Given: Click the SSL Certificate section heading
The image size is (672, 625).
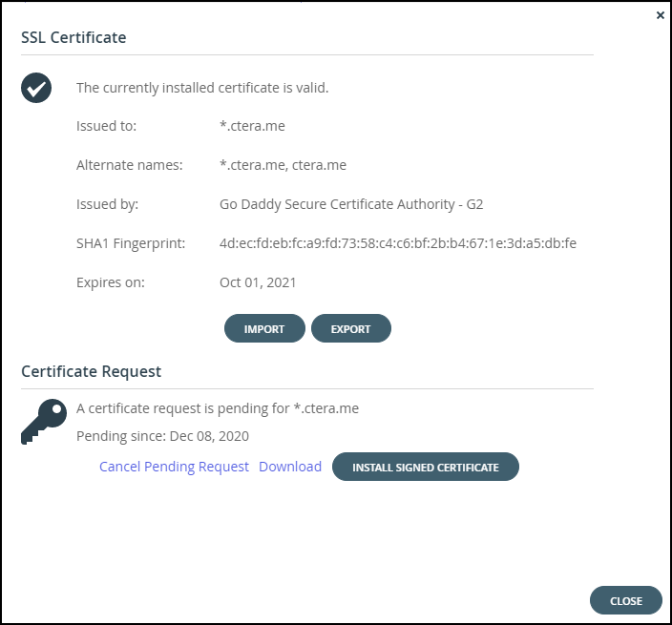Looking at the screenshot, I should [73, 38].
